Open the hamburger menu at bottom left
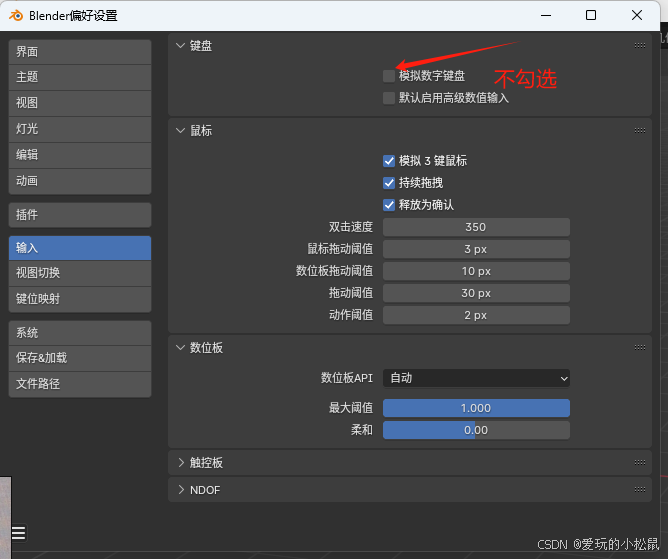The width and height of the screenshot is (668, 559). pos(18,533)
